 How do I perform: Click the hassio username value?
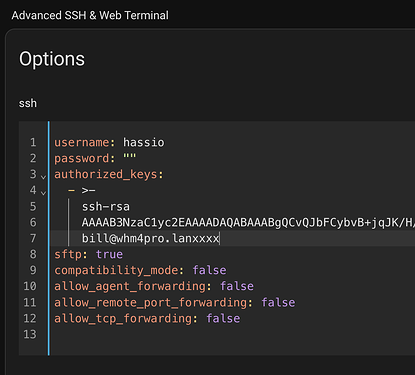point(144,142)
